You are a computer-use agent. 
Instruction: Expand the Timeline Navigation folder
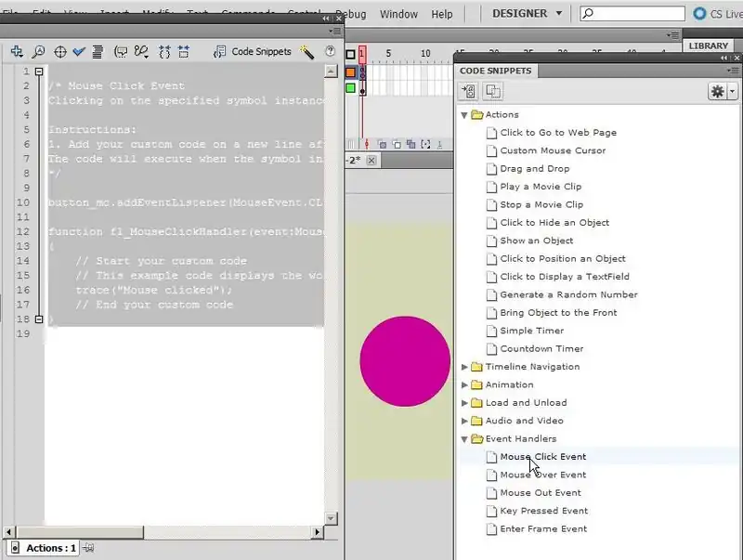point(465,367)
